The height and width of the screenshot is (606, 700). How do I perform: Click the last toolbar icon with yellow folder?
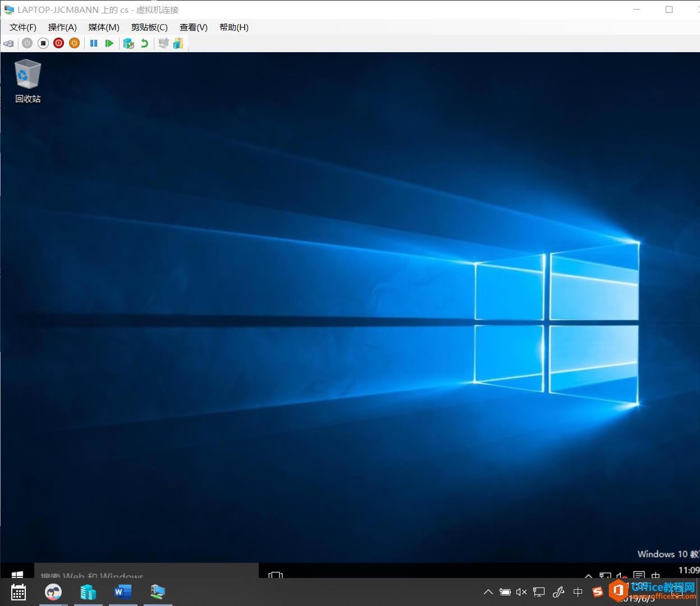179,43
